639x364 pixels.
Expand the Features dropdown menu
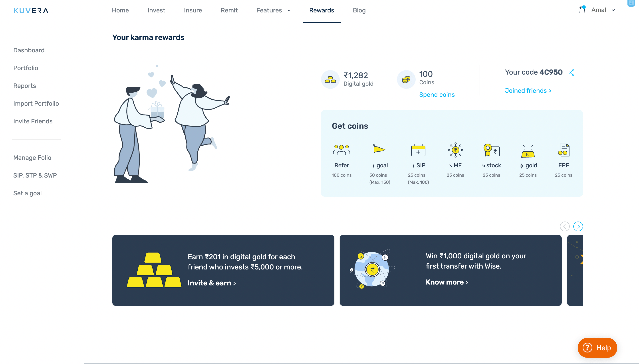(273, 10)
